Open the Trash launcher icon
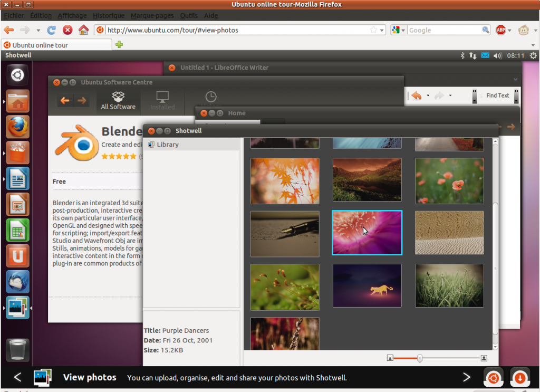The image size is (540, 392). 17,350
